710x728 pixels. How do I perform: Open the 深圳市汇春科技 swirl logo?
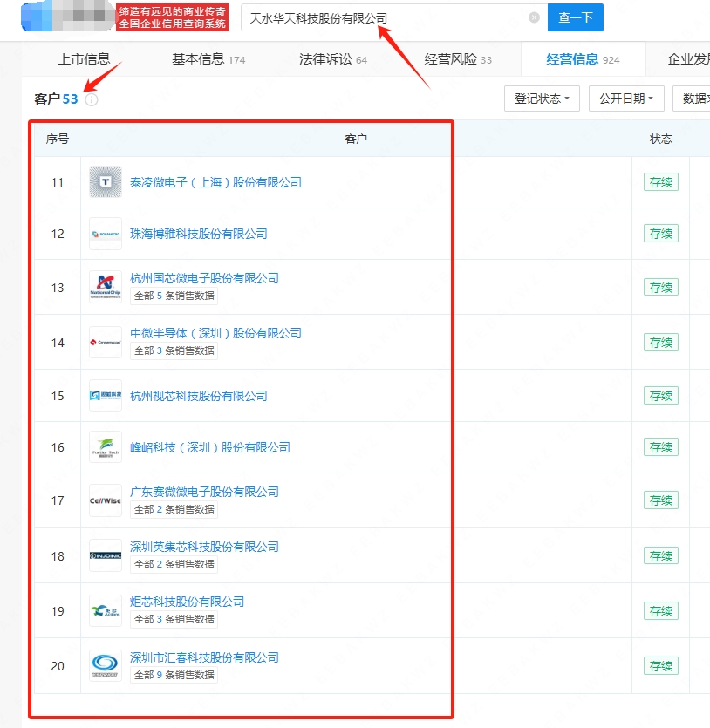click(106, 666)
